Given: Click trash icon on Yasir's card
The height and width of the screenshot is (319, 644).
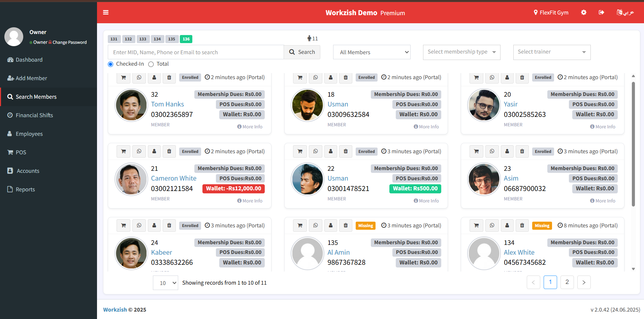Looking at the screenshot, I should pos(522,77).
